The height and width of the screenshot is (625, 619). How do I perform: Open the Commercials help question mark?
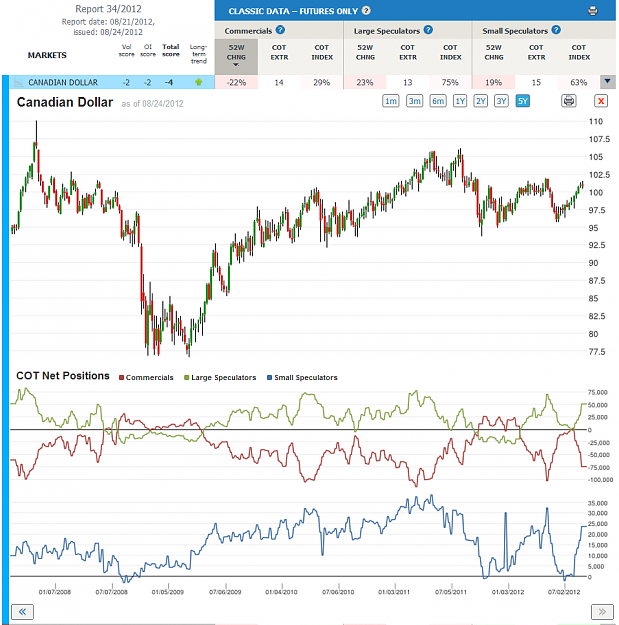pyautogui.click(x=280, y=30)
